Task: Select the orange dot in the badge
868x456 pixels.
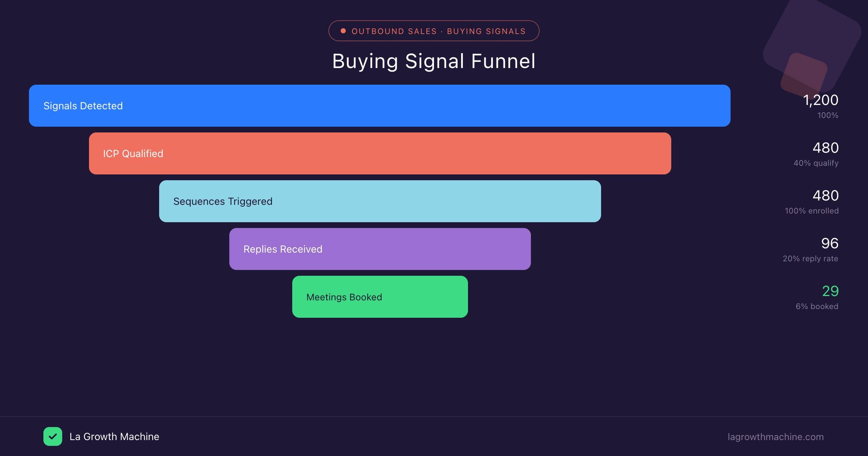Action: [343, 31]
